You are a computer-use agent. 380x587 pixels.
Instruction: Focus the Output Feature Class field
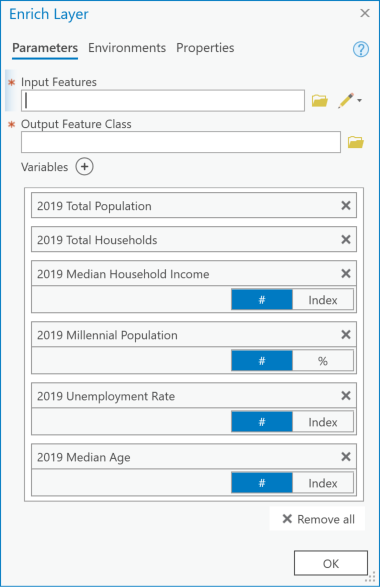tap(181, 142)
